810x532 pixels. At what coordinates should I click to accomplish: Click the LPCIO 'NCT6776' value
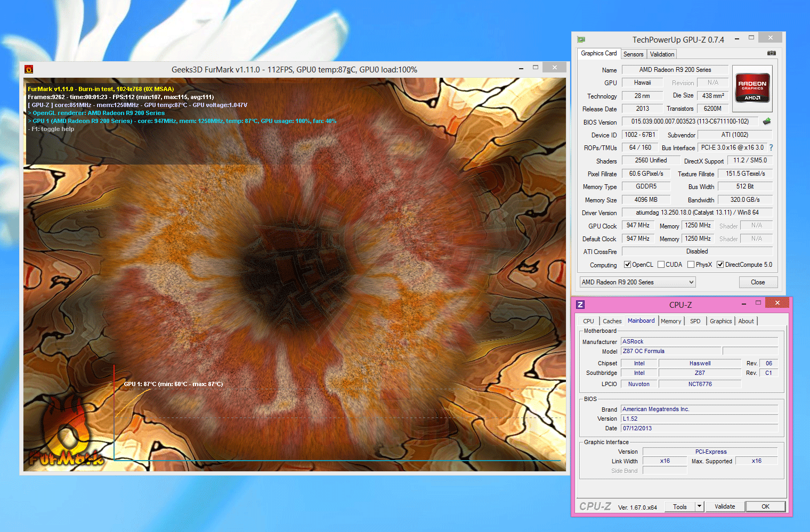pyautogui.click(x=700, y=384)
